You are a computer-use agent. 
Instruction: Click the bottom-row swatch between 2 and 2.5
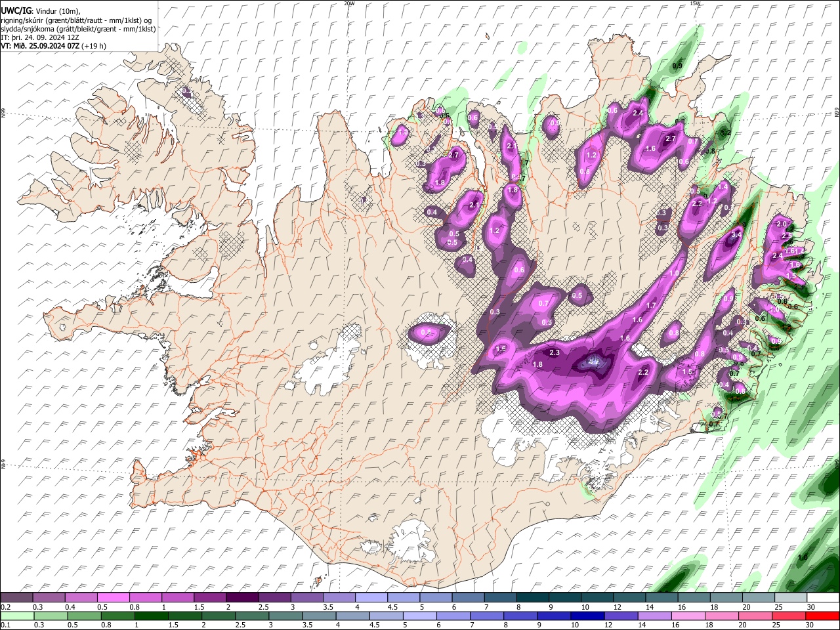[218, 616]
